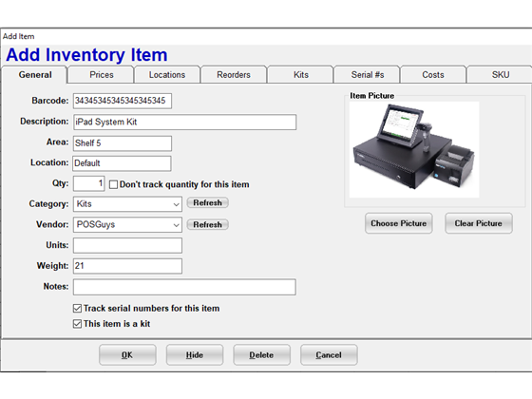Click Refresh next to Vendor

coord(207,224)
